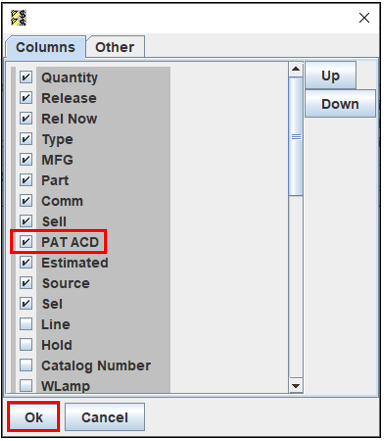
Task: Select the Line row label
Action: click(x=56, y=324)
